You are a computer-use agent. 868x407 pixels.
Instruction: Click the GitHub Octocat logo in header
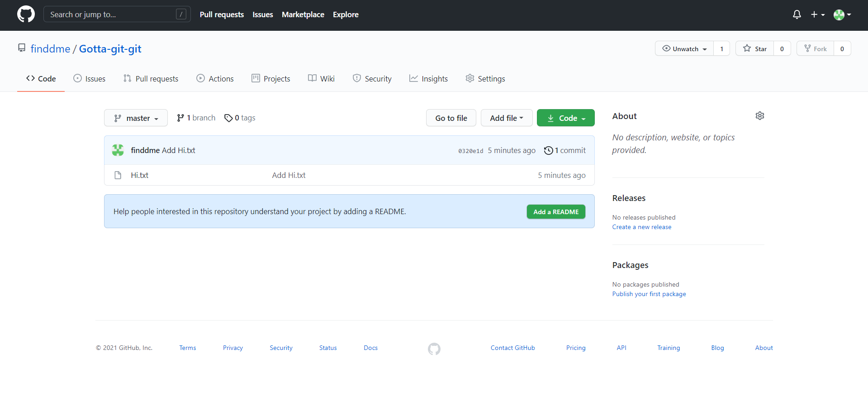[26, 14]
